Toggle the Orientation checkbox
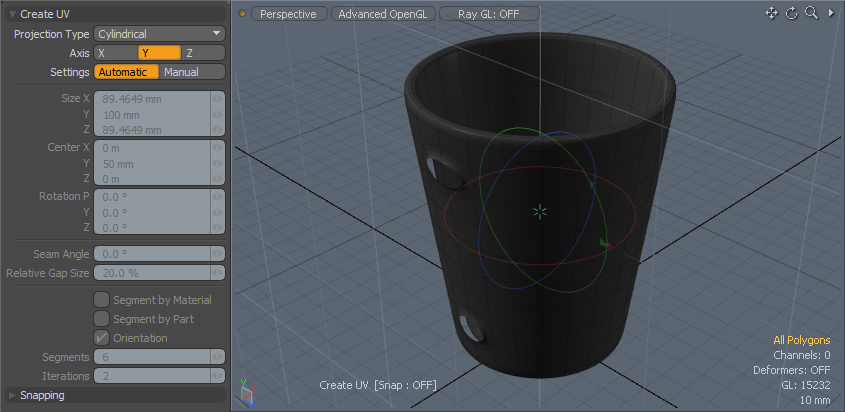The image size is (845, 412). (x=101, y=338)
